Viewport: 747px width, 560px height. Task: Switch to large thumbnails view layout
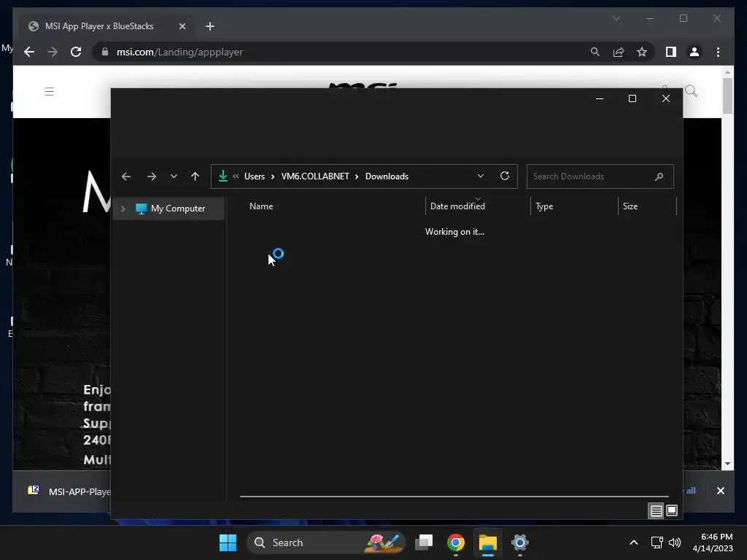pyautogui.click(x=672, y=511)
